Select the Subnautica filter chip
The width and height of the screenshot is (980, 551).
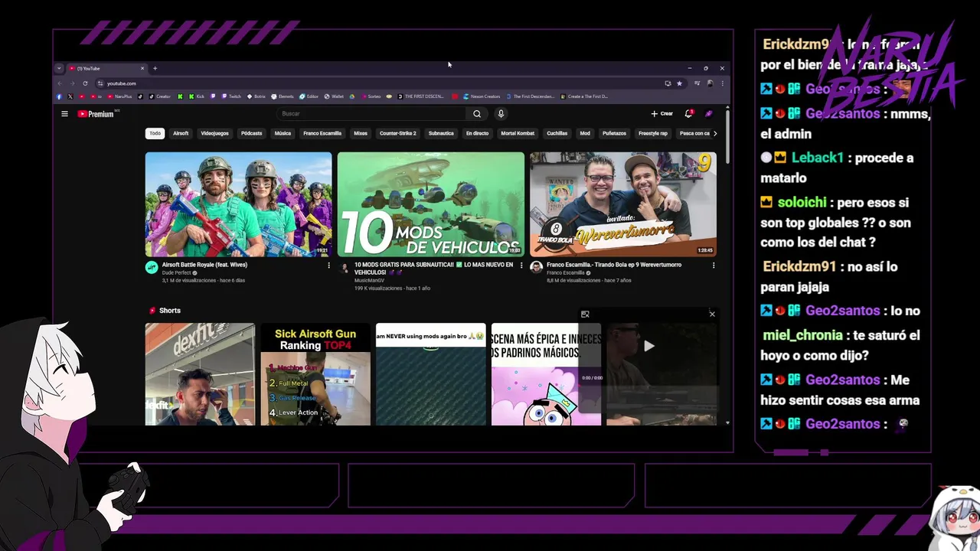coord(441,133)
